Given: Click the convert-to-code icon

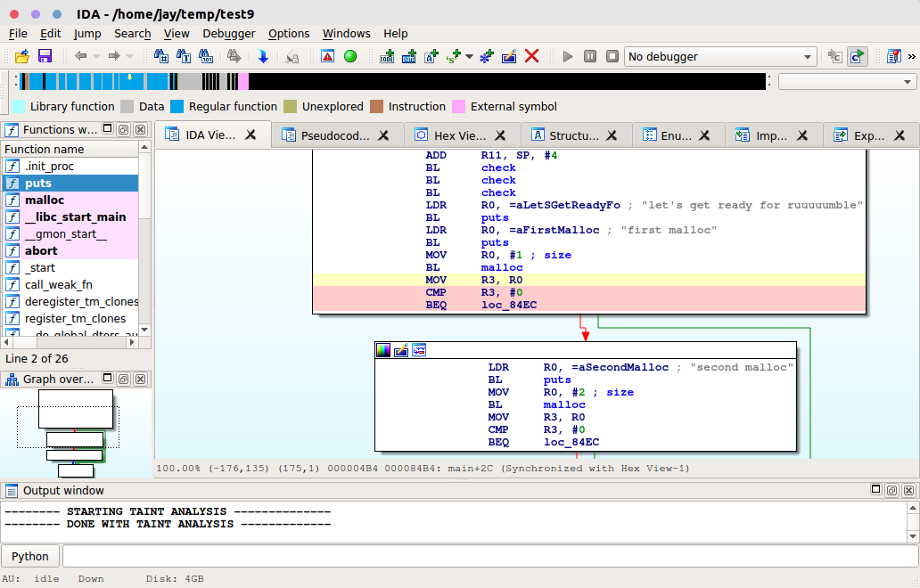Looking at the screenshot, I should coord(387,56).
